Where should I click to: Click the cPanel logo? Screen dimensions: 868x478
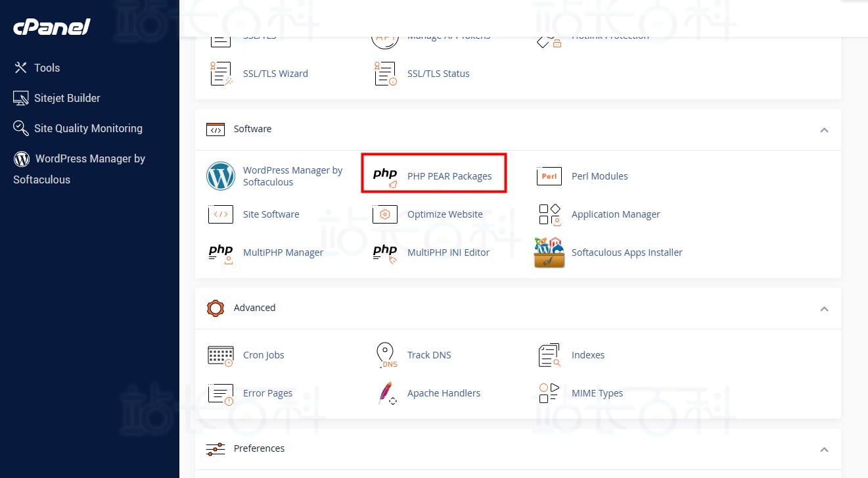pos(51,27)
